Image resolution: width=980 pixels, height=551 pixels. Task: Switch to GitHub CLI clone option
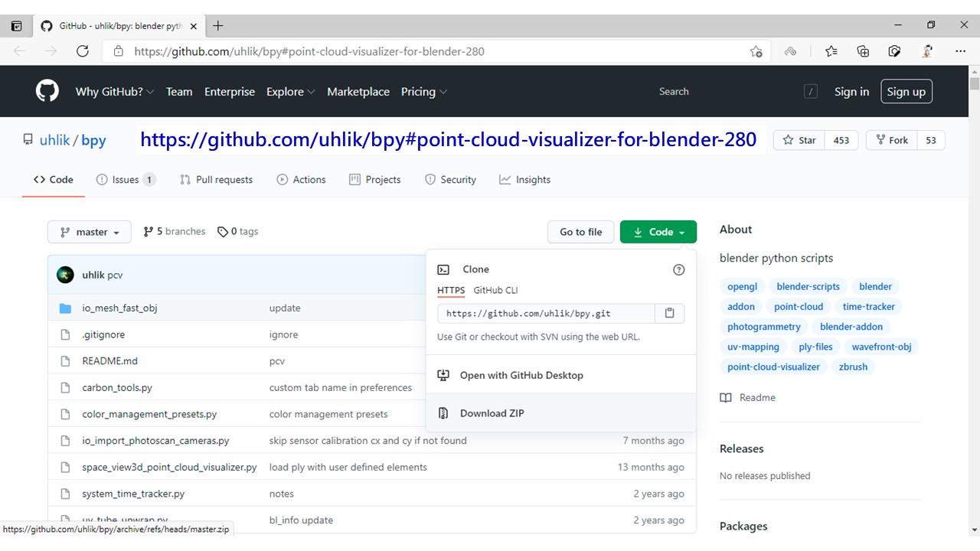pos(495,290)
